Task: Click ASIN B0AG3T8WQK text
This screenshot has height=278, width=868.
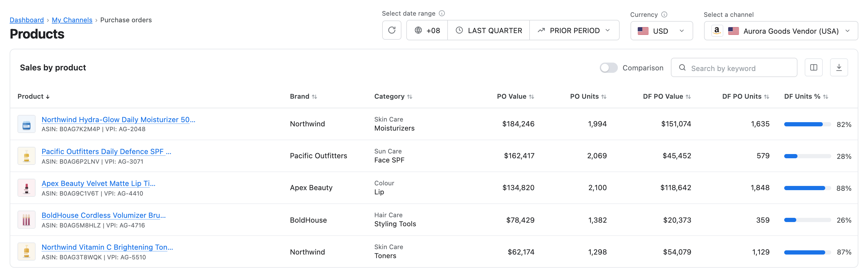Action: point(71,258)
